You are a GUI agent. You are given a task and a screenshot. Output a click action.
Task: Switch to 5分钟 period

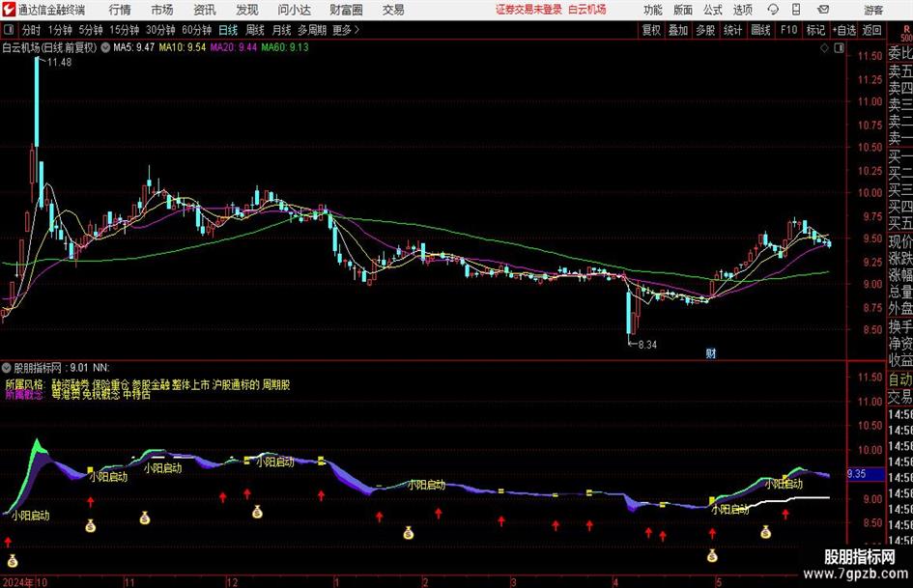[x=90, y=30]
